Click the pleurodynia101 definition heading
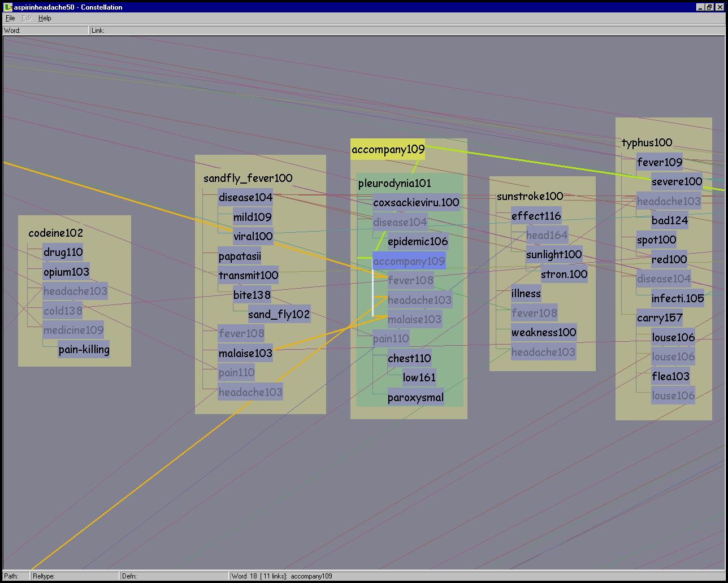The width and height of the screenshot is (728, 583). pyautogui.click(x=395, y=184)
